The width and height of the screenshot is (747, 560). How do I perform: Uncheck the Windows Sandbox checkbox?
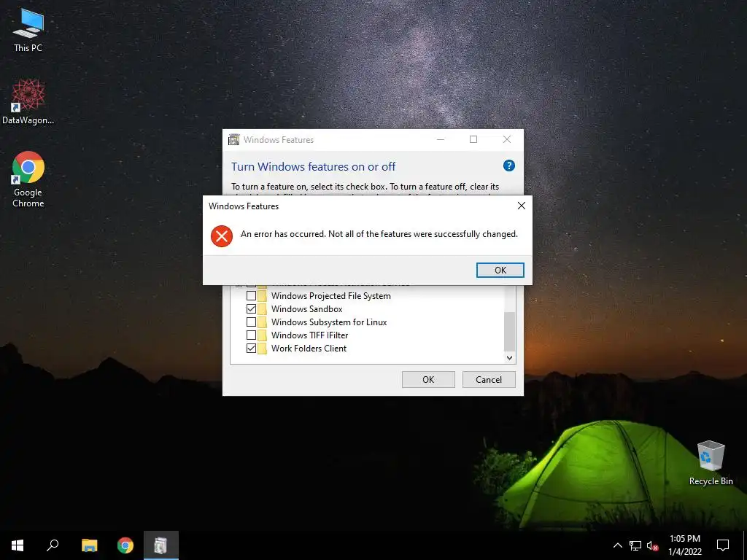coord(251,308)
